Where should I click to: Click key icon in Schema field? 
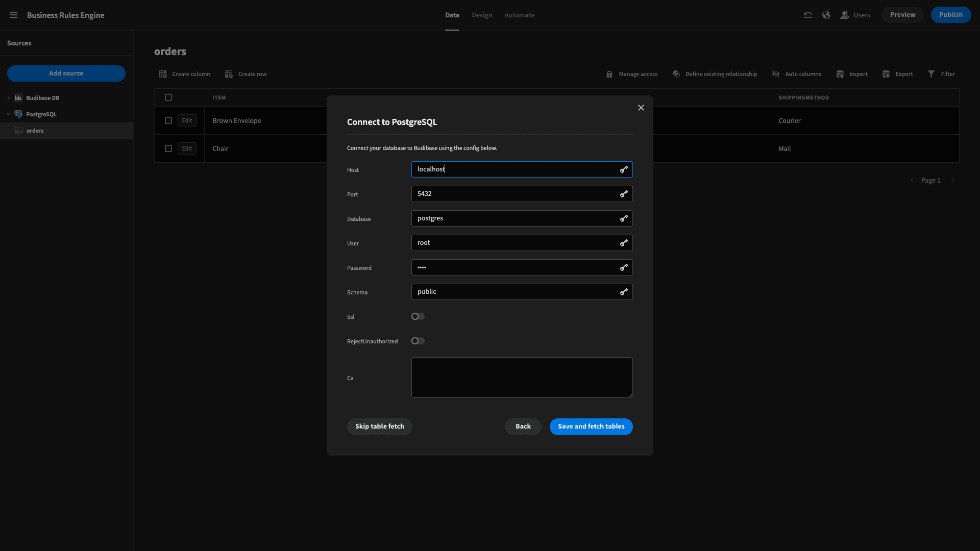(x=624, y=292)
